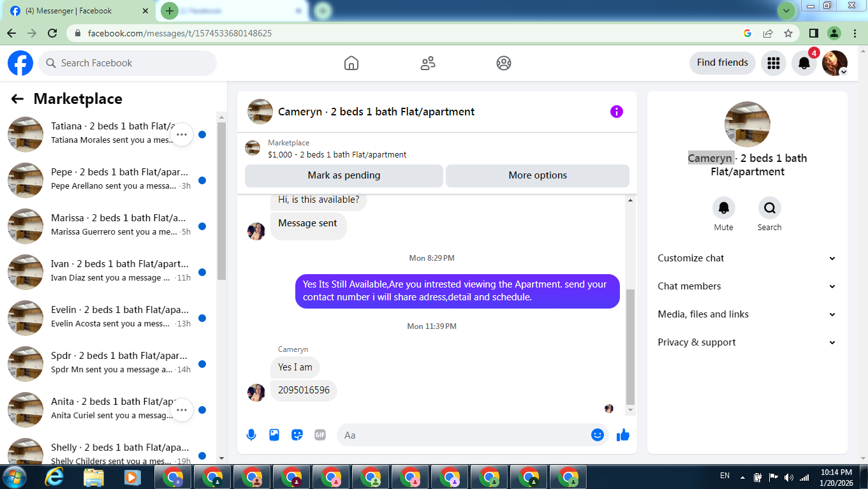868x489 pixels.
Task: Open conversation information purple icon
Action: [x=617, y=112]
